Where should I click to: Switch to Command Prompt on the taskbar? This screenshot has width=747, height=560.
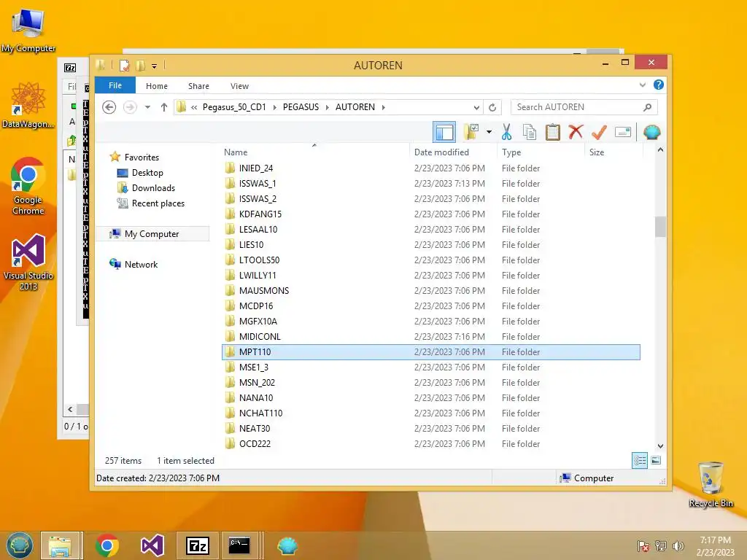(x=239, y=545)
